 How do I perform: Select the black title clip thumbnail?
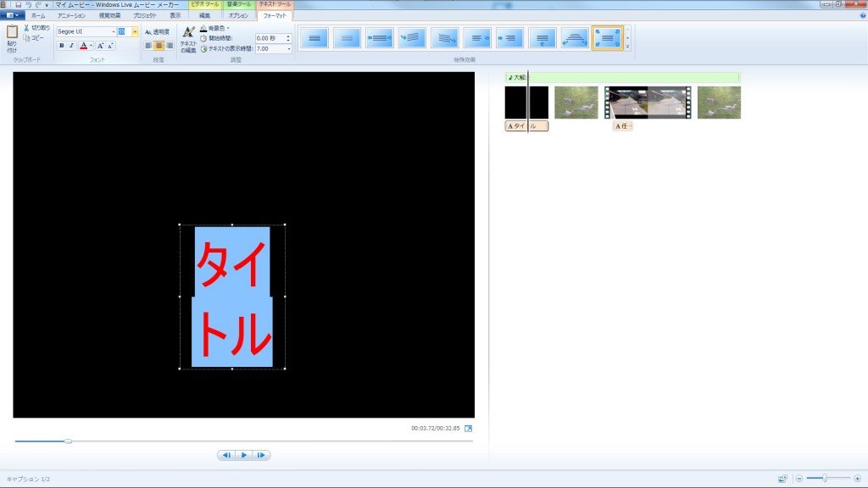(x=526, y=102)
